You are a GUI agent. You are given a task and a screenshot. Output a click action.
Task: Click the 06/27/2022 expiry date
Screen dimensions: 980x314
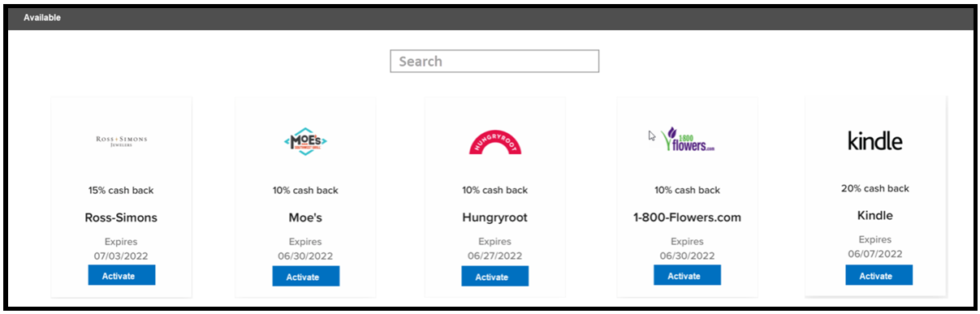494,256
